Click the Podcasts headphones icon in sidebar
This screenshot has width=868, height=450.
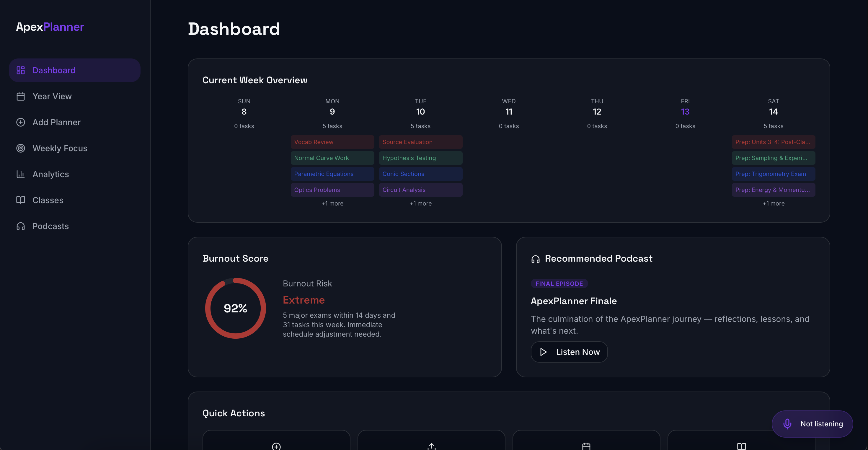(x=21, y=226)
